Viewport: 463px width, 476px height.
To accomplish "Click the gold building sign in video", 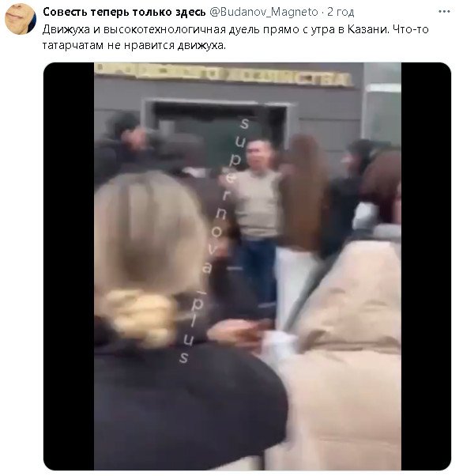I will [x=224, y=74].
